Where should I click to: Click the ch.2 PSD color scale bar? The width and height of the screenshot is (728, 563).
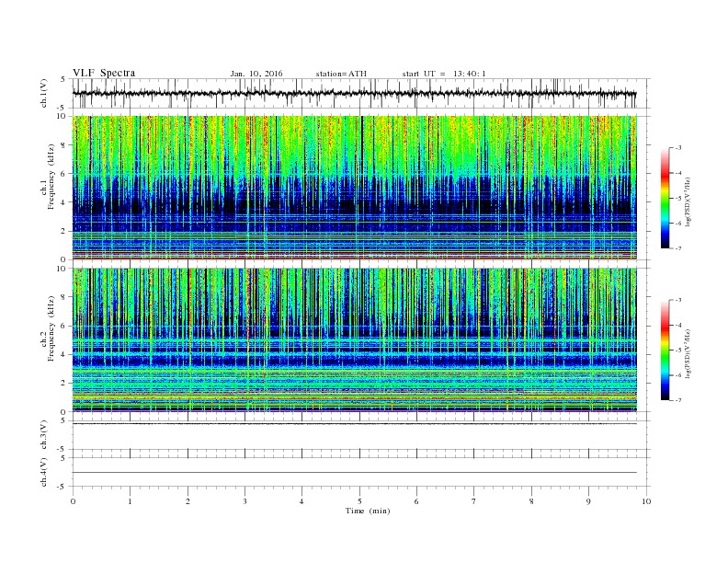(x=665, y=350)
